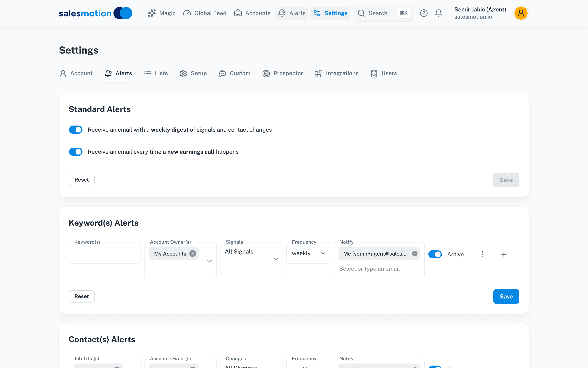Image resolution: width=588 pixels, height=368 pixels.
Task: Click the ⌘K shortcut badge
Action: click(x=404, y=13)
